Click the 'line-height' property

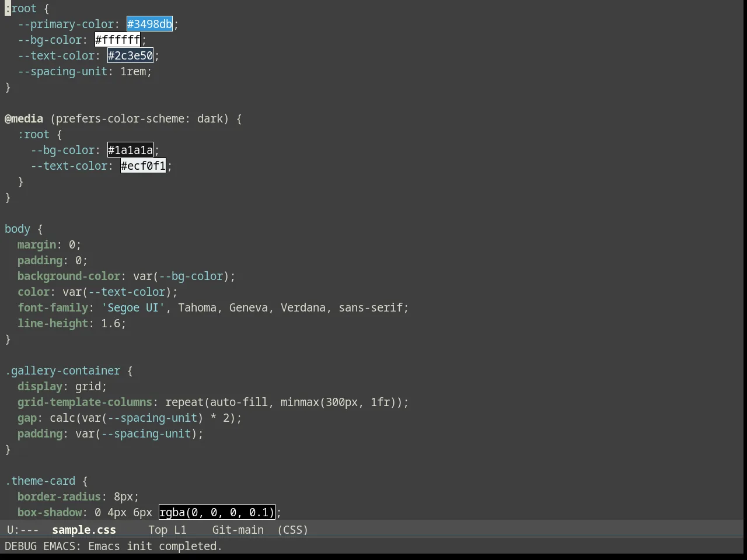point(53,323)
